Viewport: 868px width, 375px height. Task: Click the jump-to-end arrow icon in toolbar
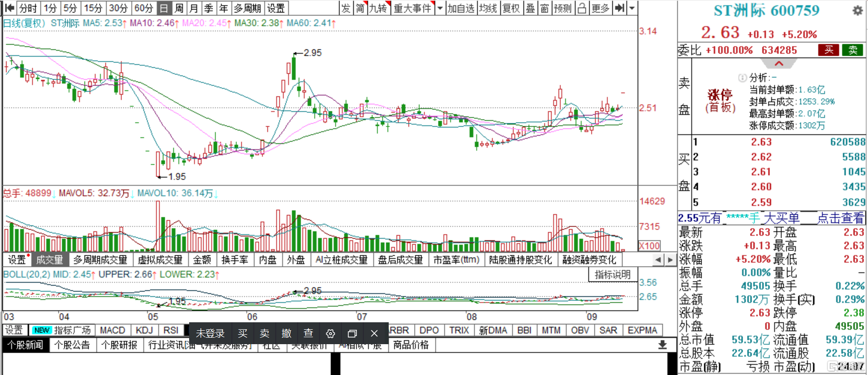[620, 8]
